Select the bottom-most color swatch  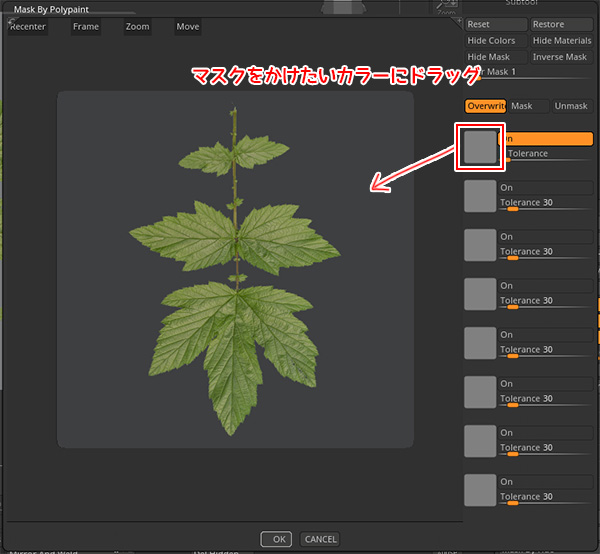[481, 489]
